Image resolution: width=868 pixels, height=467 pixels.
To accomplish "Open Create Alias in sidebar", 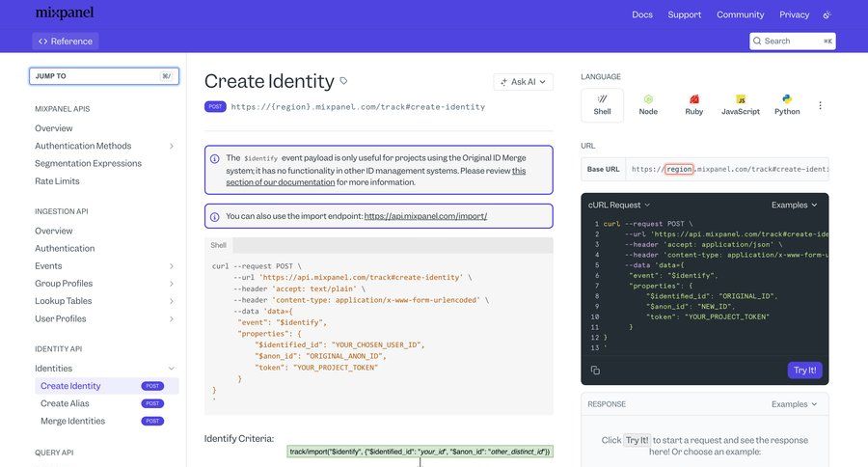I will point(65,403).
